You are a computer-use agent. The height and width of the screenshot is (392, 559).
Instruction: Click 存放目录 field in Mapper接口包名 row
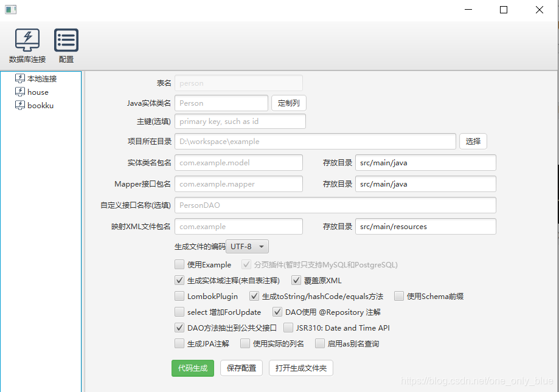point(426,184)
